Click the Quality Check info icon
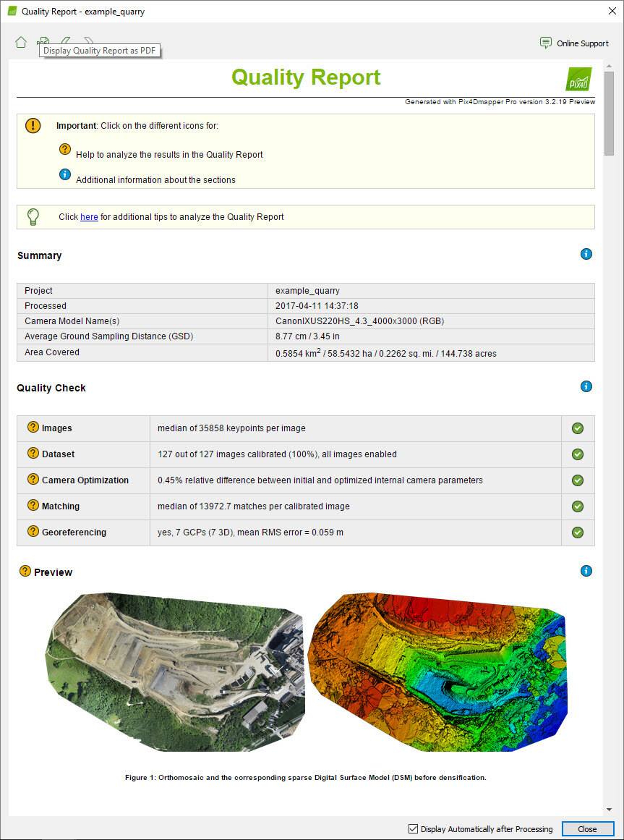Screen dimensions: 624x840 (x=586, y=386)
